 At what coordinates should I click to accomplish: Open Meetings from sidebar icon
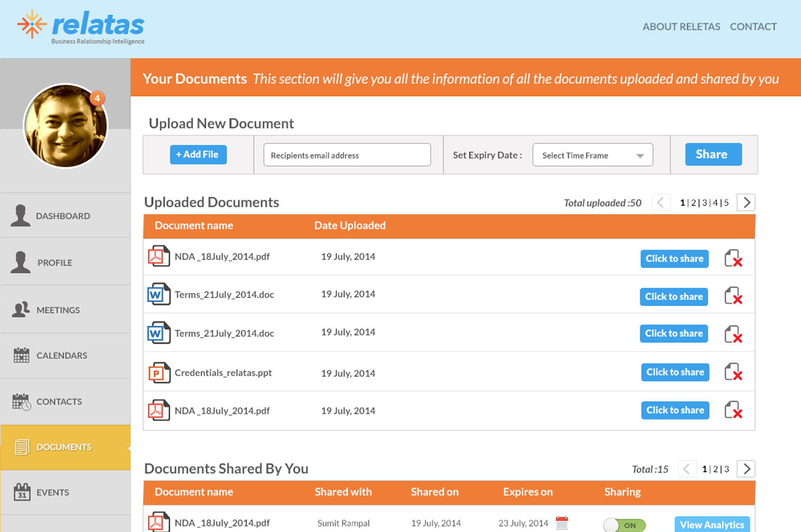(21, 310)
